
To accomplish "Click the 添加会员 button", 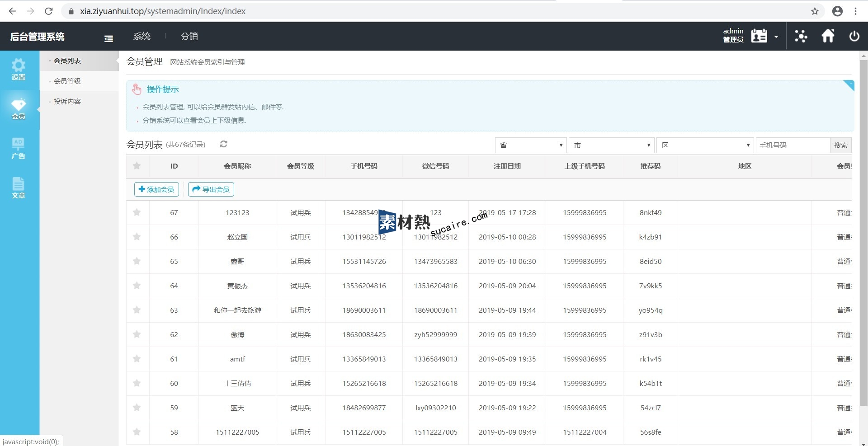I will click(156, 189).
